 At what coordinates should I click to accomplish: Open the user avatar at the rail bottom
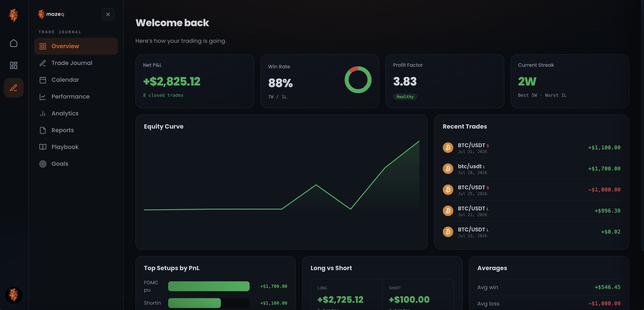point(14,295)
